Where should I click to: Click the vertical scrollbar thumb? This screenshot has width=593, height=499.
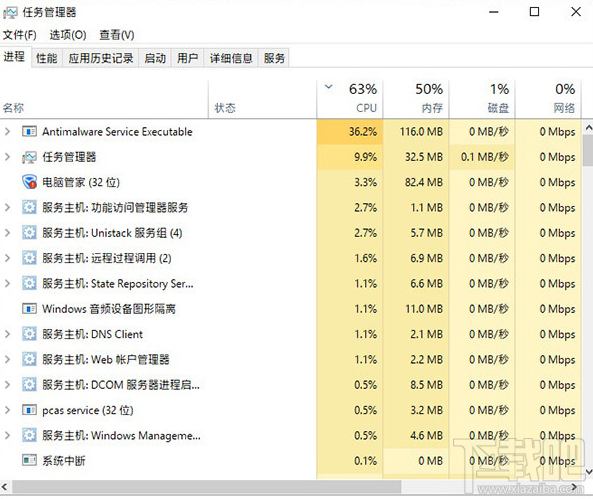click(x=588, y=151)
